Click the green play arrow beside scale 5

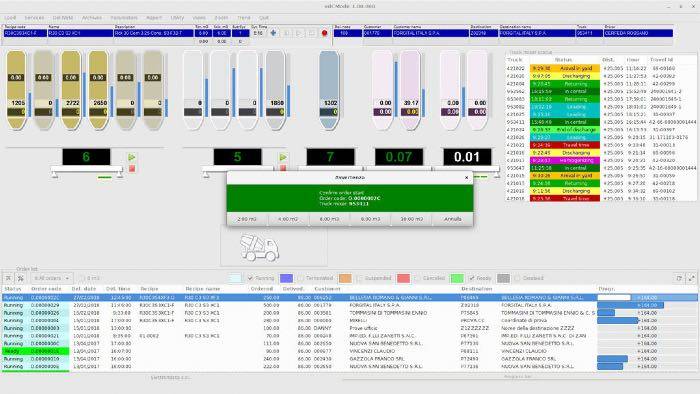click(283, 158)
